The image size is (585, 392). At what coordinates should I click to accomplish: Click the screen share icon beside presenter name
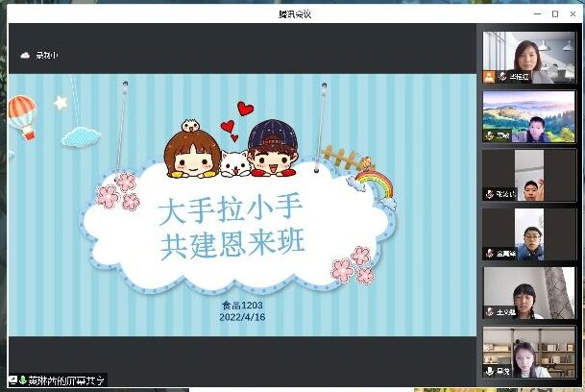click(x=13, y=380)
